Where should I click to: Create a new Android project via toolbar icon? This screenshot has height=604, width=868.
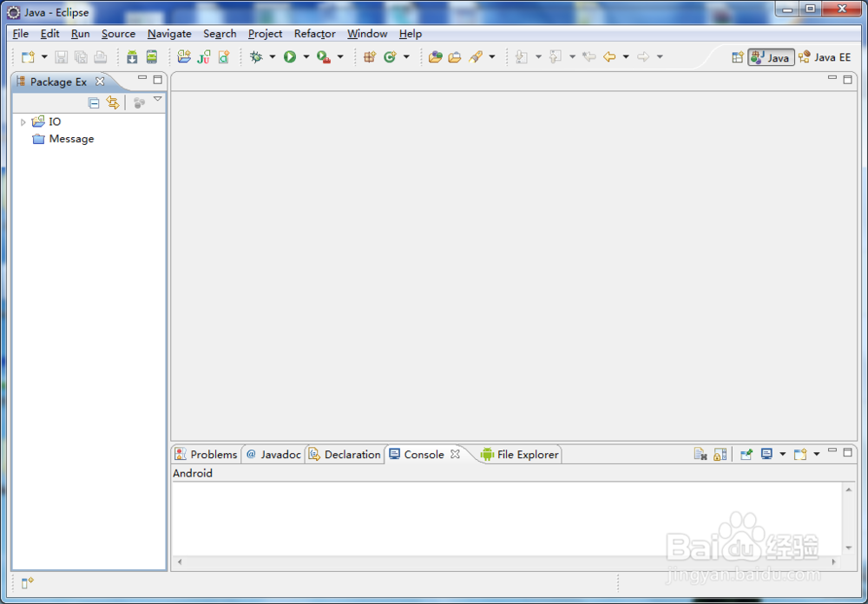click(184, 57)
